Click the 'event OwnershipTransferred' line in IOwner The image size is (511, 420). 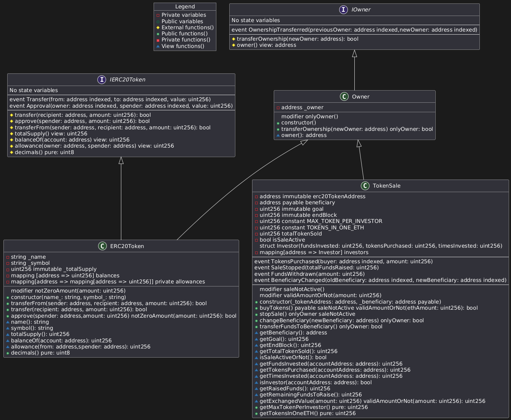coord(354,30)
